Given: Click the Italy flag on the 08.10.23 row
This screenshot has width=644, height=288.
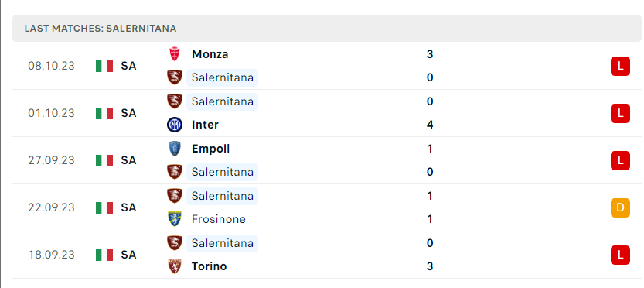Looking at the screenshot, I should tap(104, 67).
